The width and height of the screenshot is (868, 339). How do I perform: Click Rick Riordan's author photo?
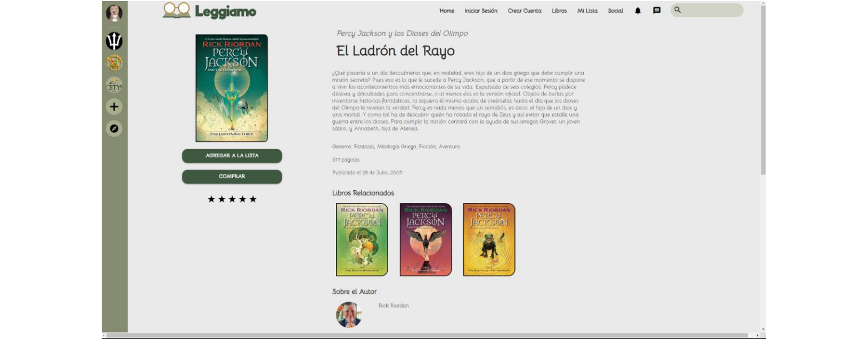pos(349,314)
